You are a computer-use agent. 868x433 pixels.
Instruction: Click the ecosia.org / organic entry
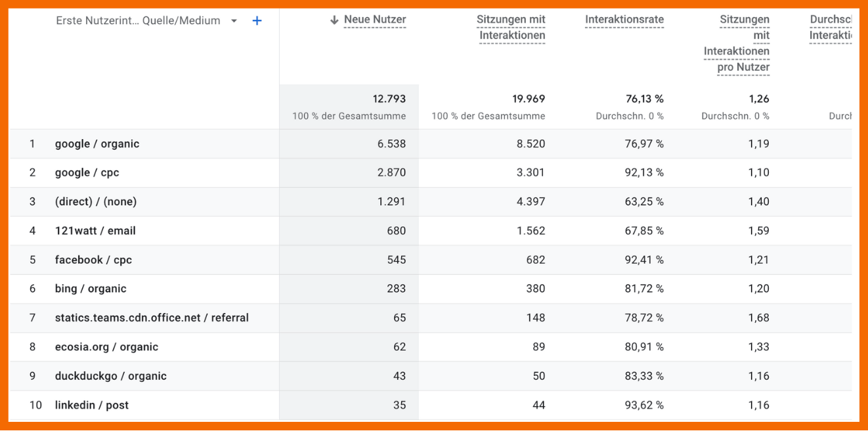click(106, 347)
